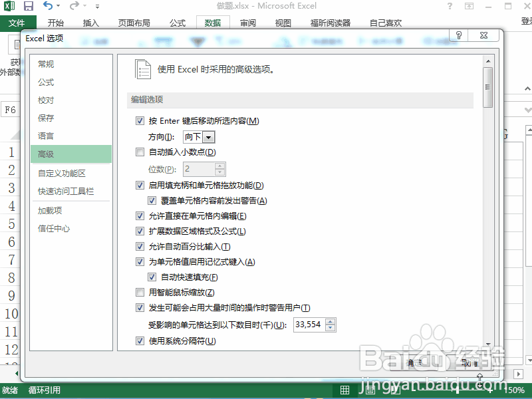Click the Redo arrow icon
Screen dimensions: 532x399
click(74, 5)
